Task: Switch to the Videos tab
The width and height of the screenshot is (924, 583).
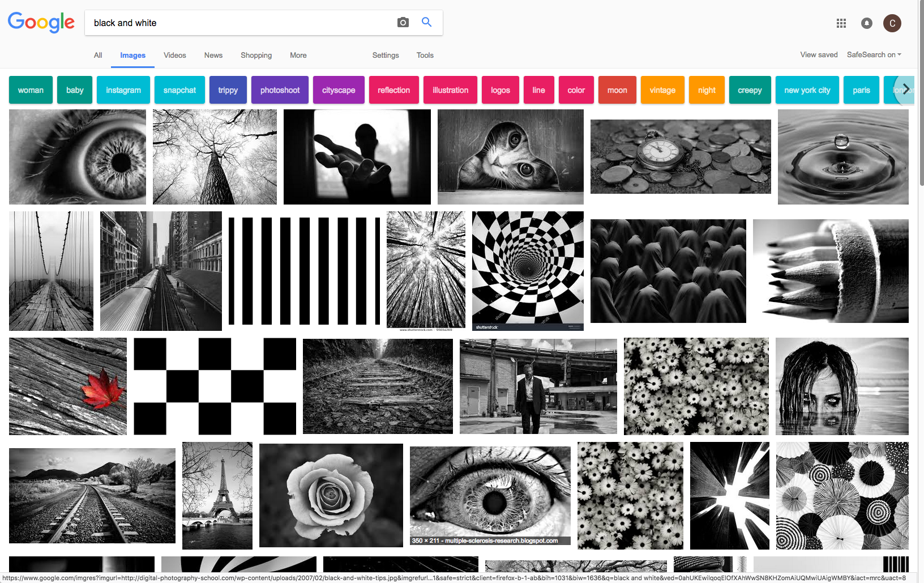Action: 174,56
